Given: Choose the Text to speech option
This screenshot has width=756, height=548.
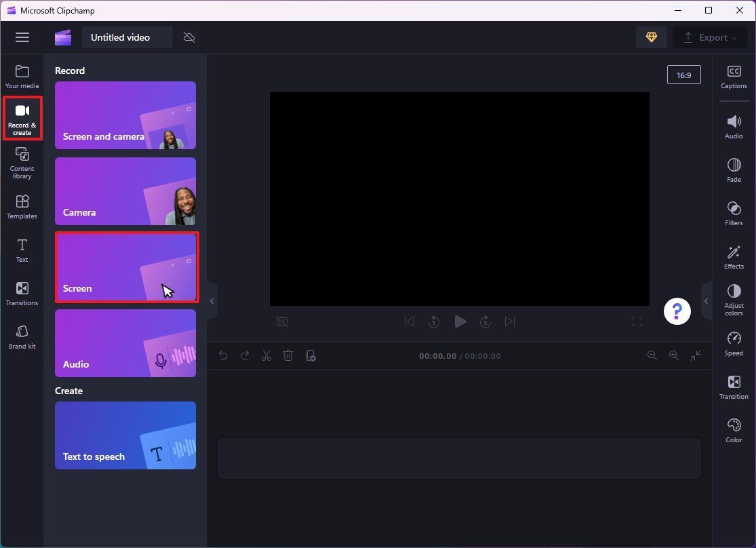Looking at the screenshot, I should [x=125, y=435].
